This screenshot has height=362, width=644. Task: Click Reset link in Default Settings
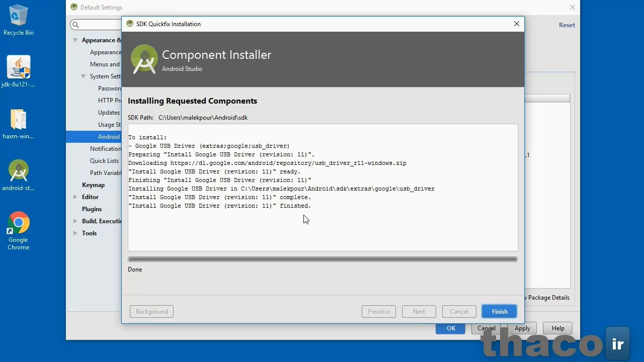(567, 25)
